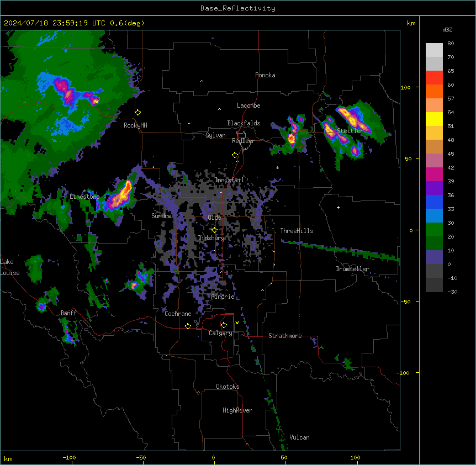Select the Strathmore town label
Image resolution: width=476 pixels, height=465 pixels.
[x=285, y=336]
